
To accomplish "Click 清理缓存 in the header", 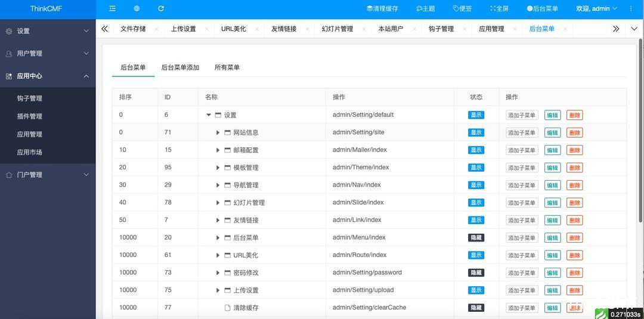I will point(382,8).
